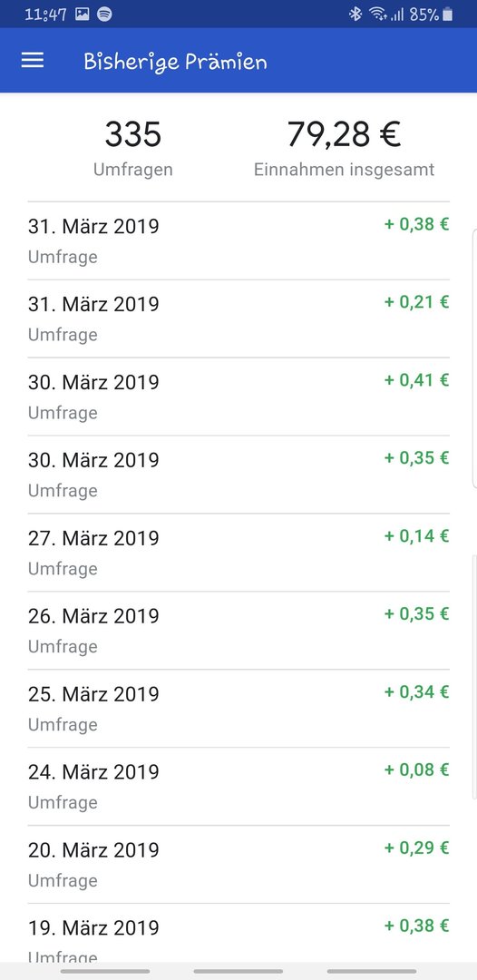The height and width of the screenshot is (980, 477).
Task: Open the 30. März 2019 entry with +0,41 €
Action: 238,397
